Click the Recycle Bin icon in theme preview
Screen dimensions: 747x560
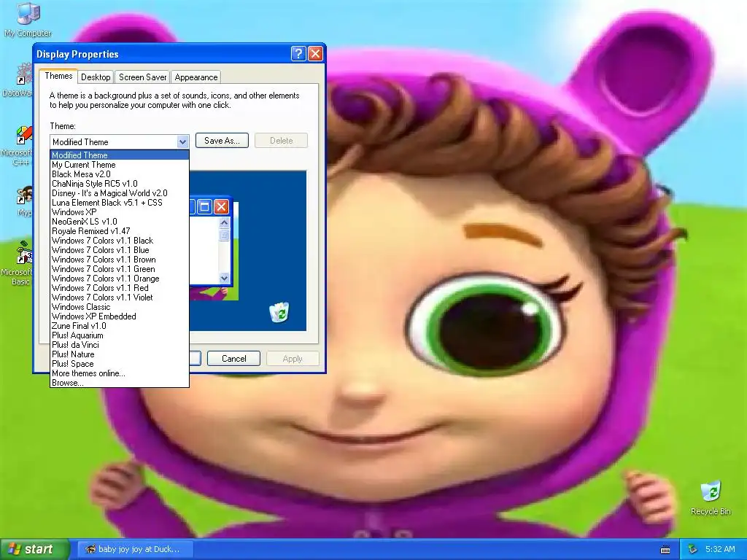[279, 312]
